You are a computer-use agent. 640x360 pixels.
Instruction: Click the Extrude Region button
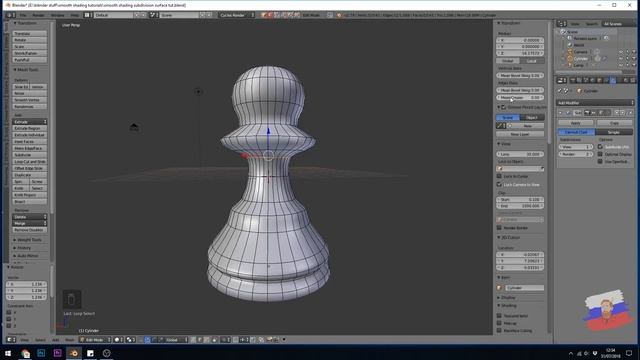[x=29, y=128]
